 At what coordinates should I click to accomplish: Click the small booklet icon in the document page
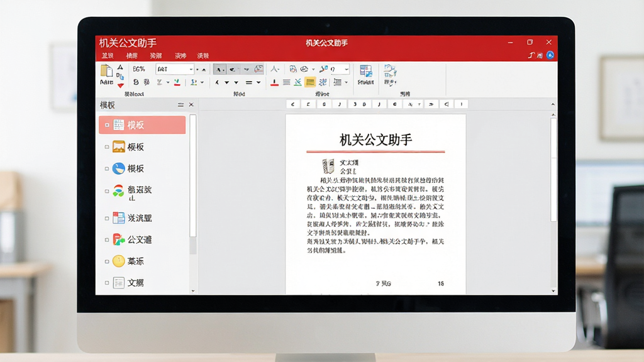click(328, 166)
